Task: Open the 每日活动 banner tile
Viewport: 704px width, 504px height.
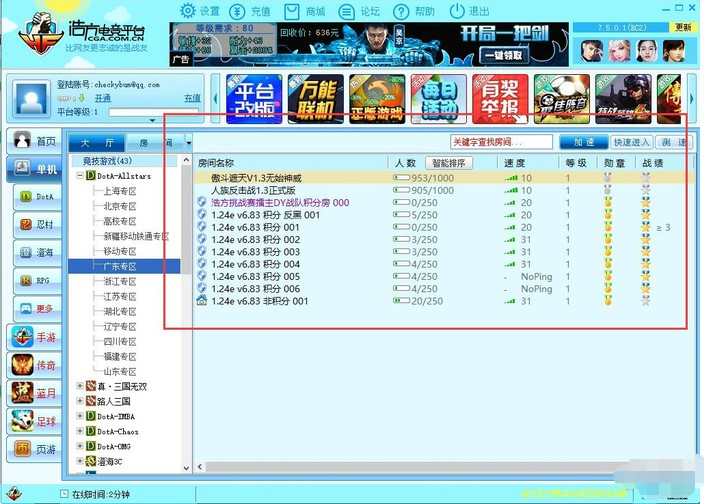Action: [438, 99]
